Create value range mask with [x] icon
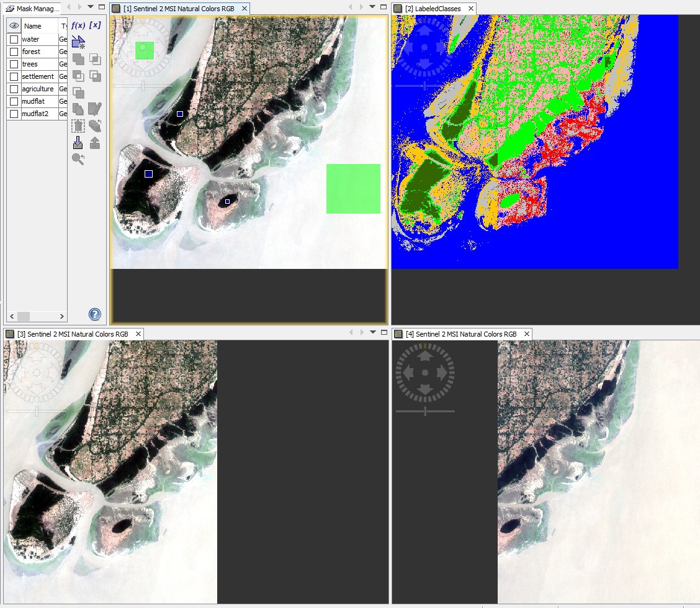 tap(95, 25)
